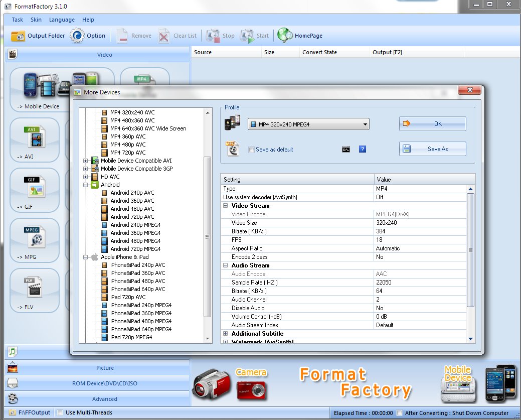The height and width of the screenshot is (420, 521).
Task: Select the -> AVI conversion icon
Action: click(x=35, y=139)
